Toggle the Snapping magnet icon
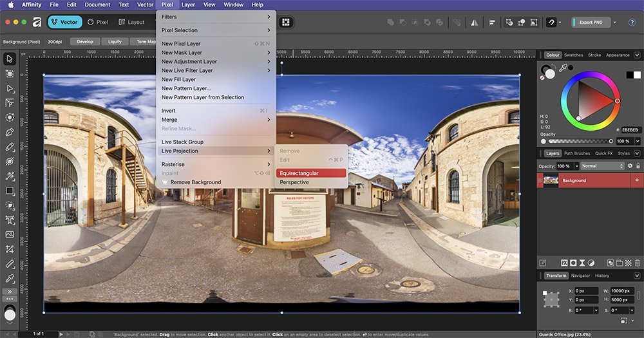Screen dimensions: 644x338 point(551,23)
